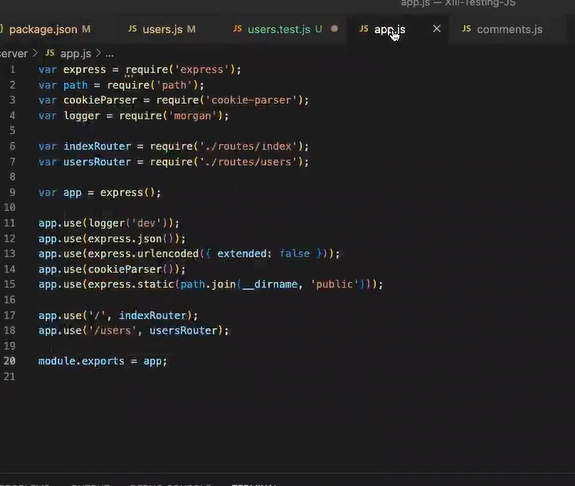Click usersRouter argument on line 18
Viewport: 575px width, 486px height.
point(183,330)
